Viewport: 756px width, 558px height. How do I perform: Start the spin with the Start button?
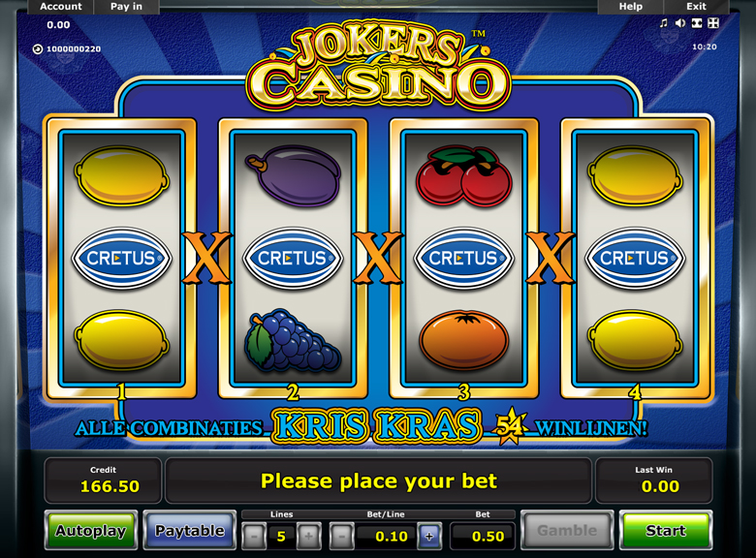pos(666,530)
